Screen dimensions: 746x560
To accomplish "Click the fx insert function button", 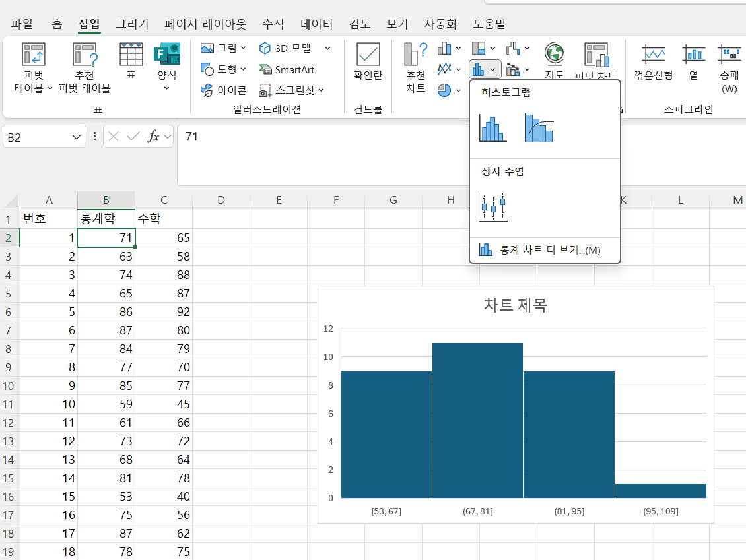I will coord(153,137).
